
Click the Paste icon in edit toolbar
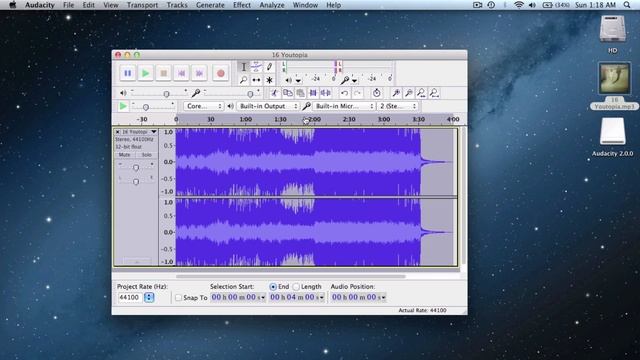[300, 93]
